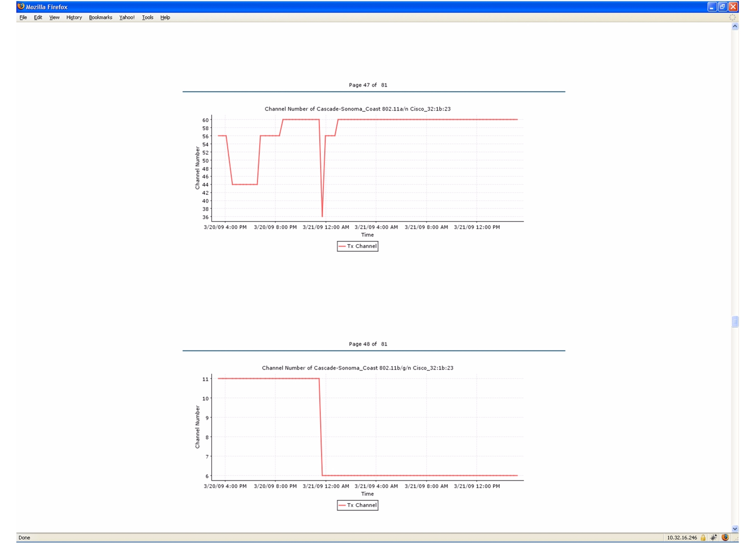Screen dimensions: 756x544
Task: Click the Firefox logo in title bar
Action: pyautogui.click(x=21, y=7)
